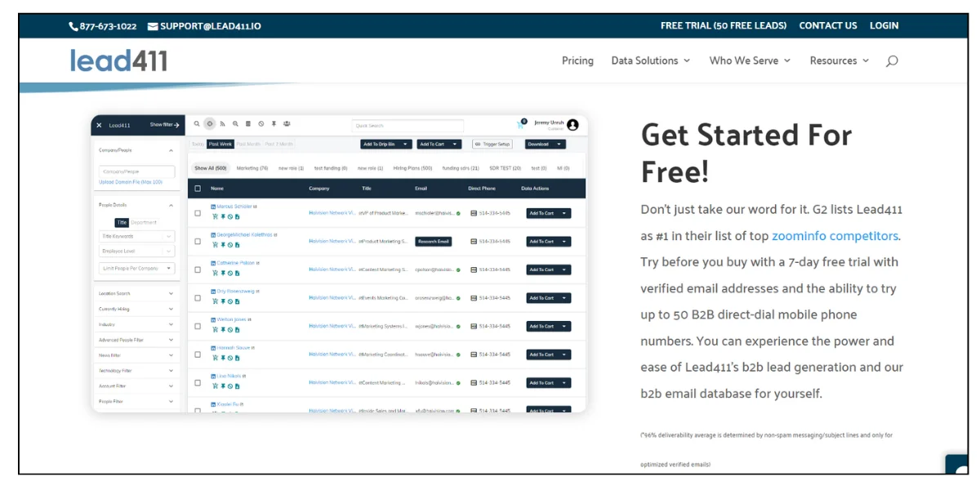Click the Research Email button
The width and height of the screenshot is (980, 490).
tap(433, 242)
